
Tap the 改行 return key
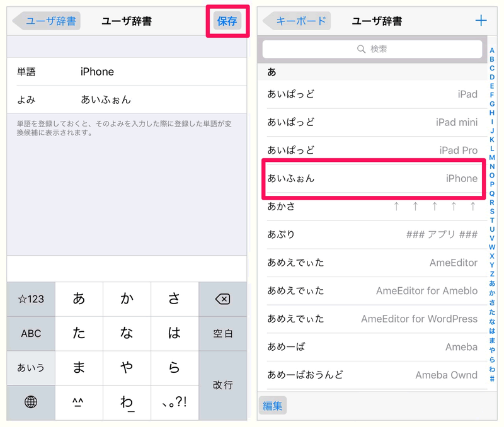(223, 385)
